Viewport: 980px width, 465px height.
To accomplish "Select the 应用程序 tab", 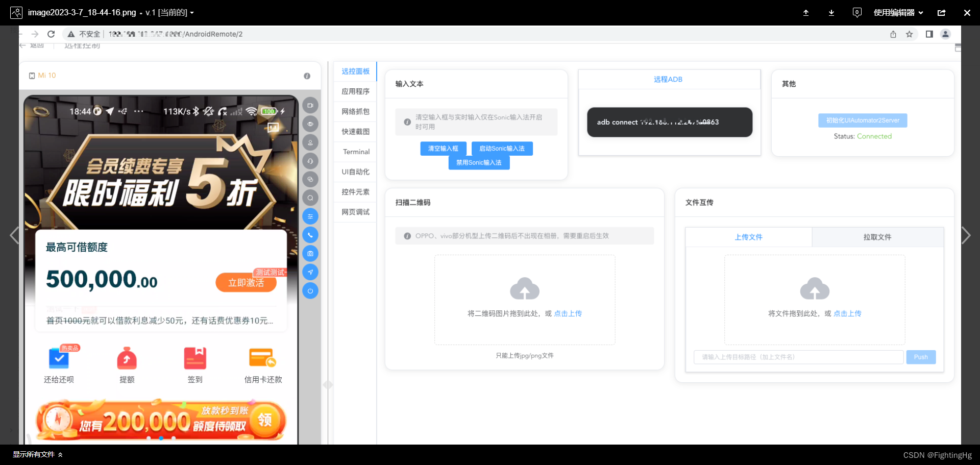I will click(355, 91).
